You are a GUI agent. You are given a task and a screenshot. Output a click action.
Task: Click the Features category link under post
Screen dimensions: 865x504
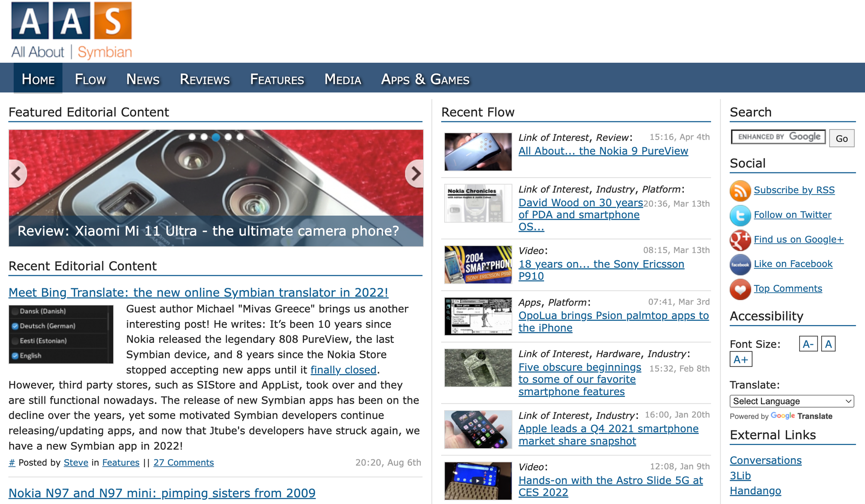click(x=121, y=463)
